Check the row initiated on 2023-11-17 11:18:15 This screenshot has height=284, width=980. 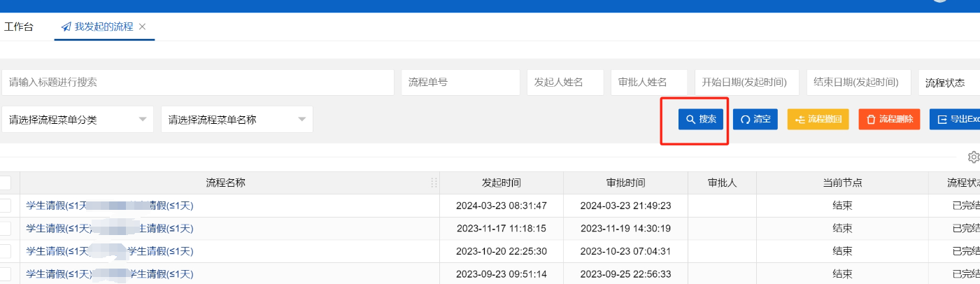(x=5, y=228)
